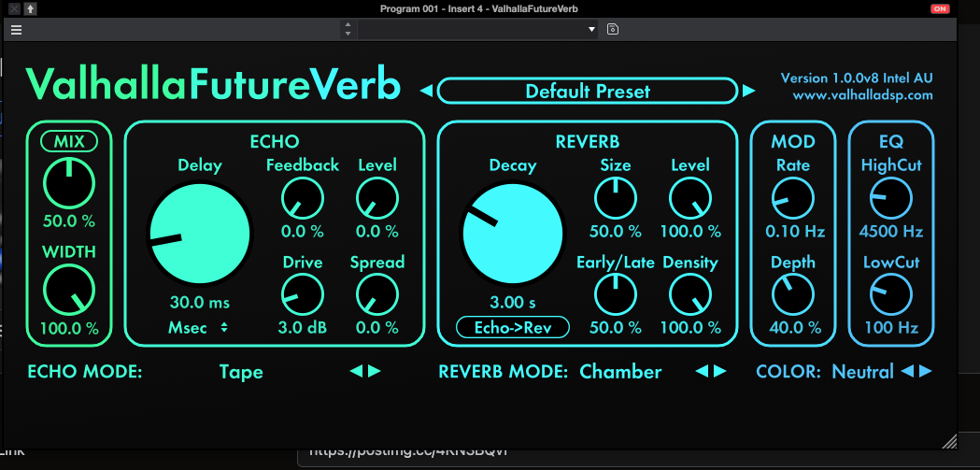
Task: Select the next Color with the right arrow
Action: [x=926, y=371]
